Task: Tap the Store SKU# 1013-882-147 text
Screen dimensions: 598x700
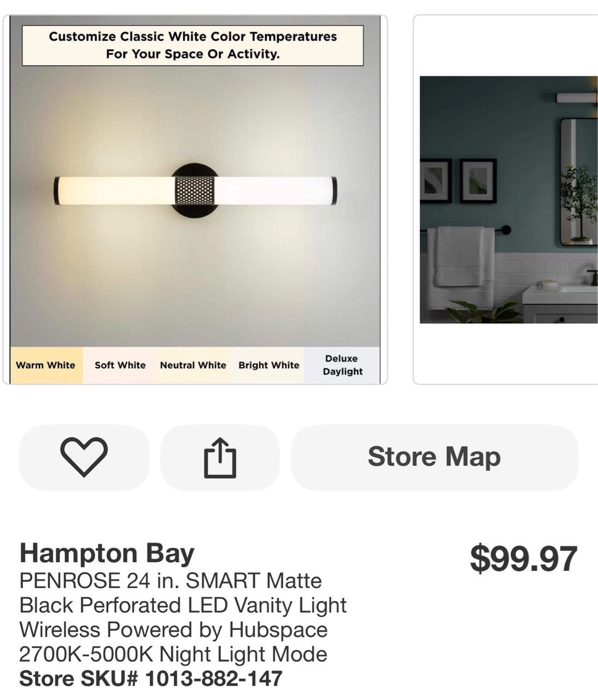Action: coord(151,679)
